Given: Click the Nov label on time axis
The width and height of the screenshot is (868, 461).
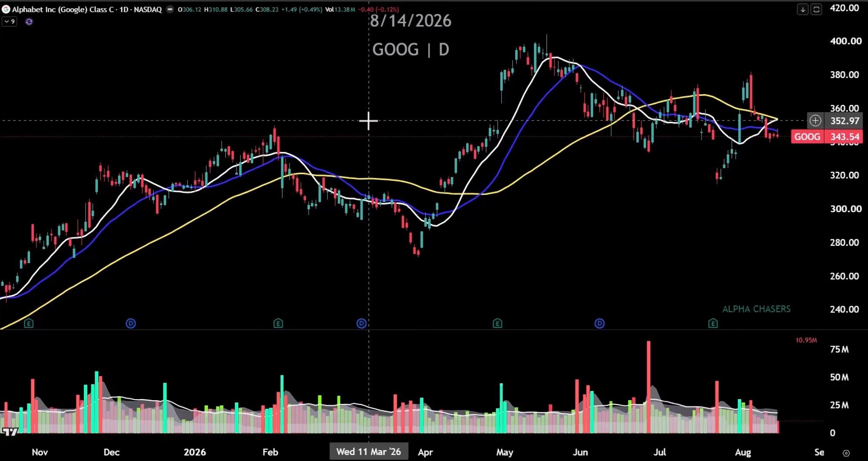Looking at the screenshot, I should pos(40,452).
